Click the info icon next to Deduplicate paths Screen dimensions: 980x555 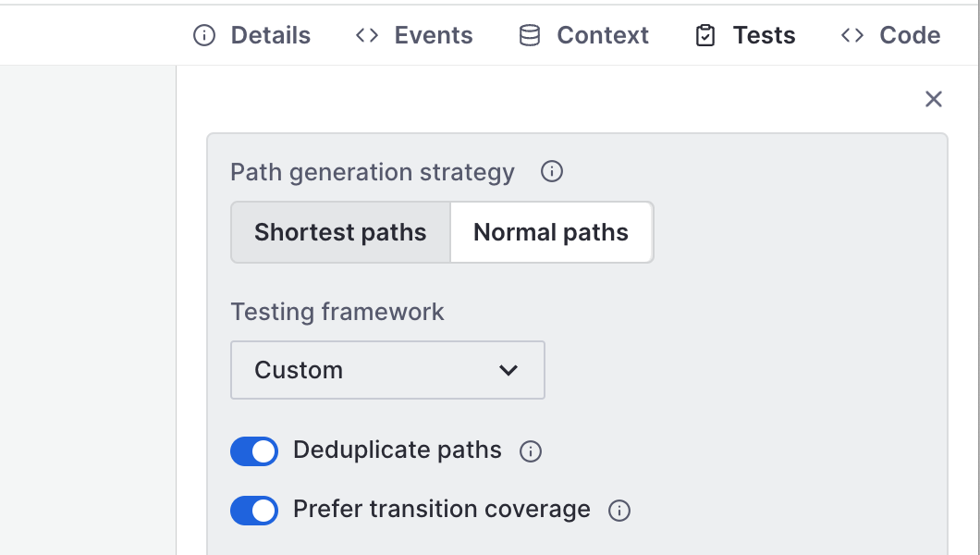point(530,451)
